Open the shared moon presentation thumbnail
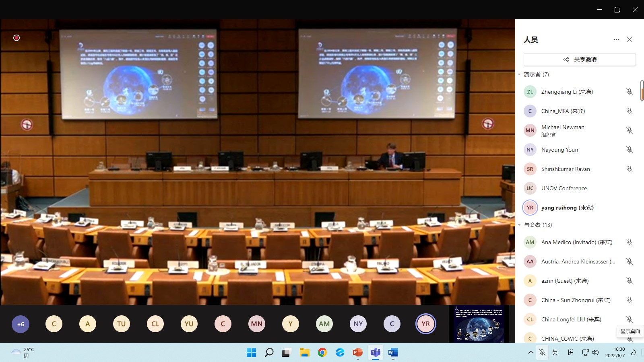 point(479,324)
